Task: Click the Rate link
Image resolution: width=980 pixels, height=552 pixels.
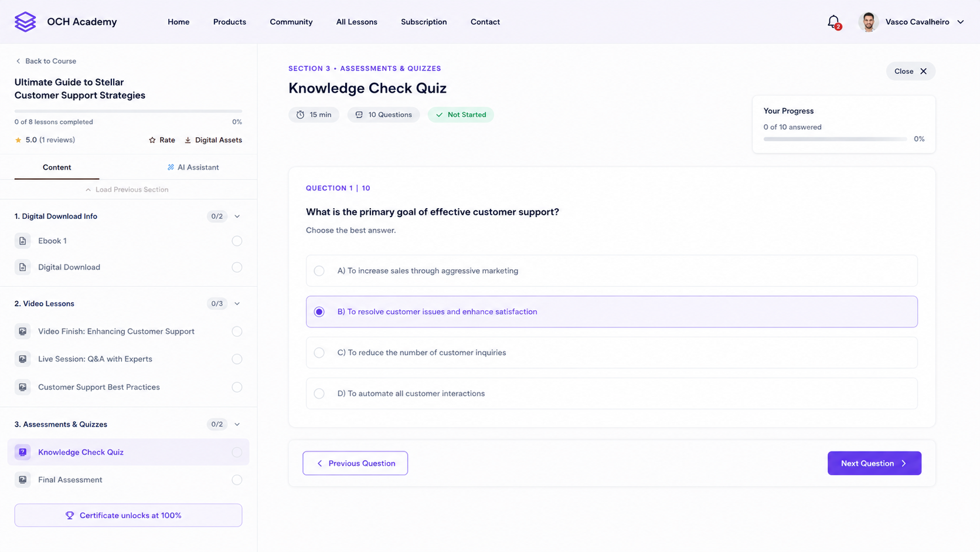Action: click(162, 140)
